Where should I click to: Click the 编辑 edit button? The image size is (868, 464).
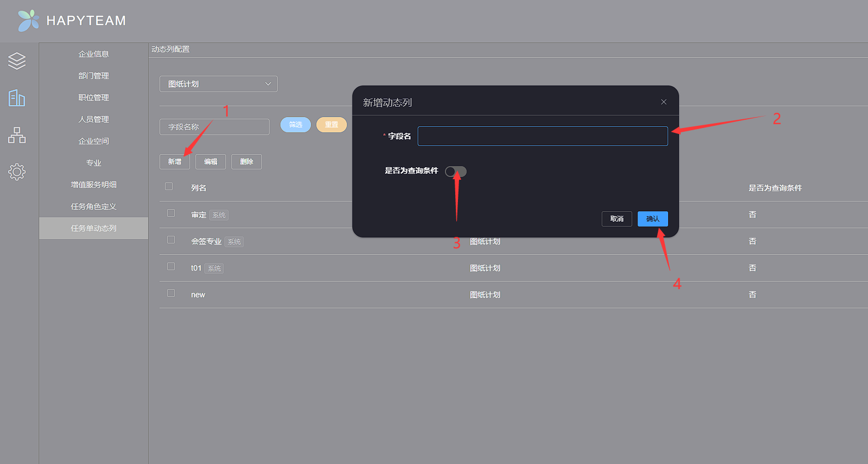tap(211, 162)
